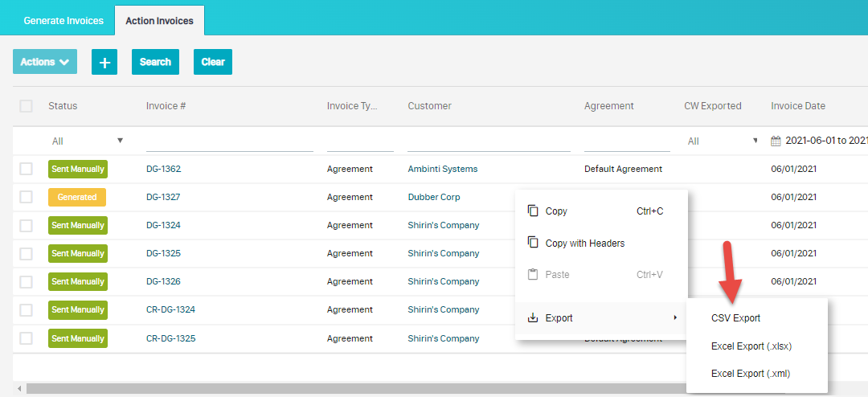This screenshot has width=868, height=397.
Task: Check the box for invoice DG-1362
Action: [26, 169]
